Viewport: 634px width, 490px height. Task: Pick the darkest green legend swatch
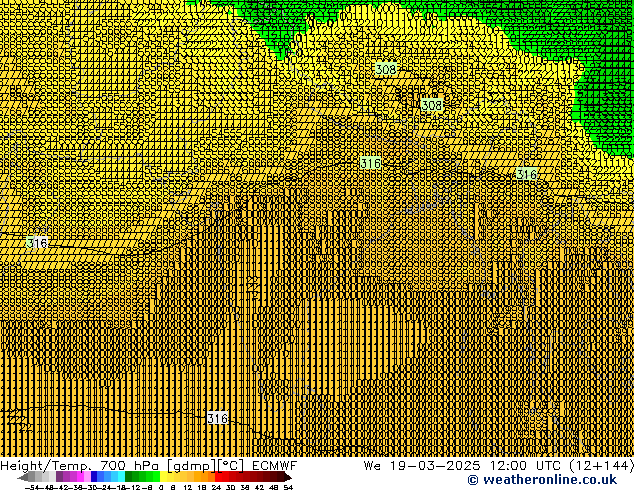click(x=129, y=477)
